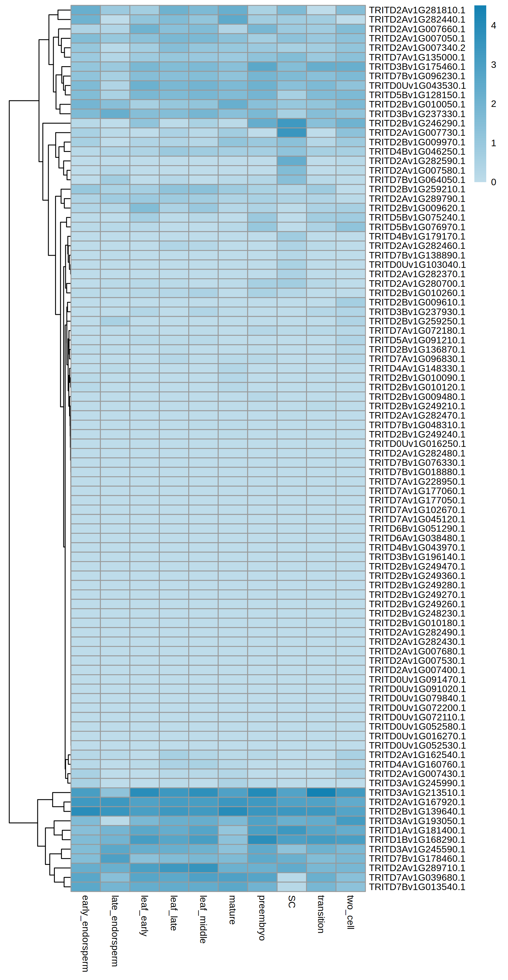This screenshot has width=508, height=980.
Task: Click TRITD2Av1G289710.1 cell in leaf_middle column
Action: (x=203, y=868)
